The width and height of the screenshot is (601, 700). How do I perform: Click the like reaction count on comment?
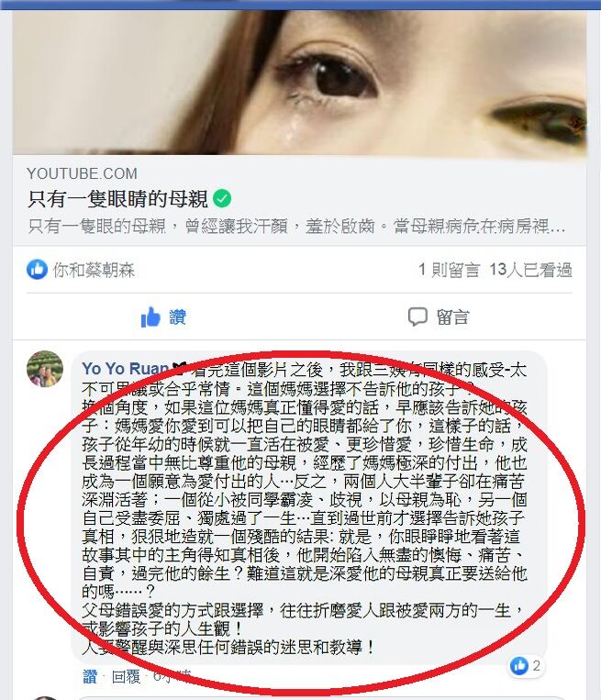pyautogui.click(x=526, y=667)
